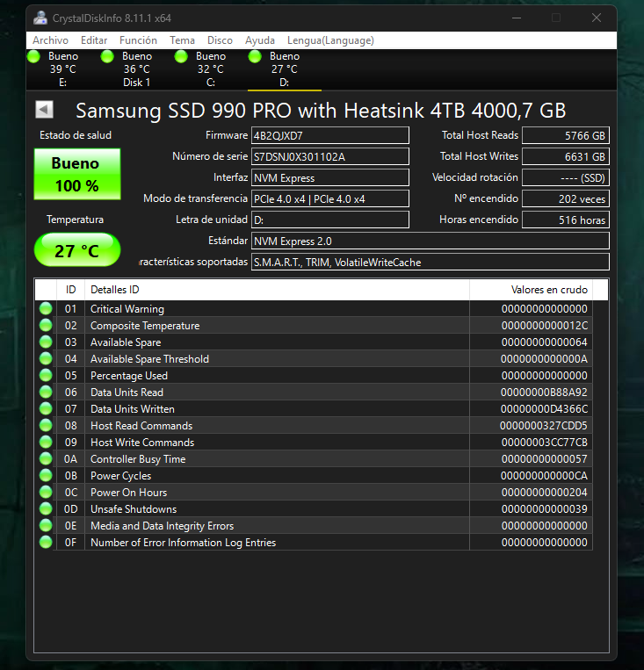Image resolution: width=644 pixels, height=670 pixels.
Task: Select the E: disk at 39 °C
Action: [x=63, y=69]
